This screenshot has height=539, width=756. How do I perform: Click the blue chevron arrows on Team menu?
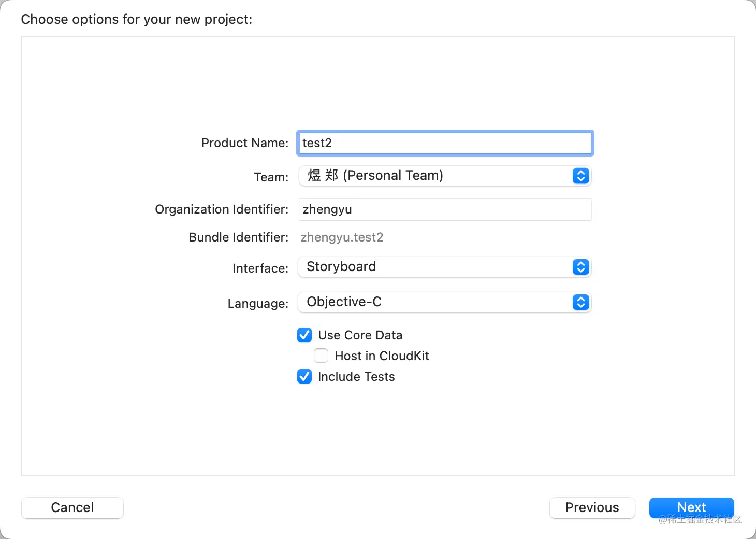580,176
